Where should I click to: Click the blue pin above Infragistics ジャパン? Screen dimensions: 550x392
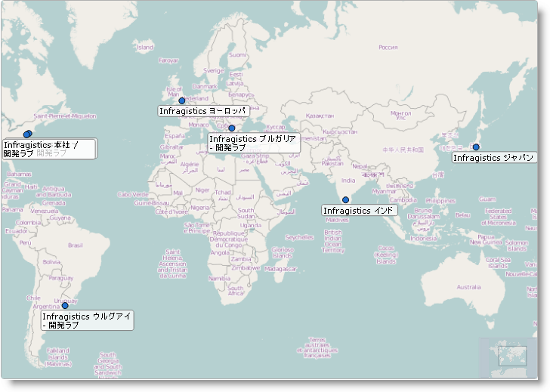(x=476, y=147)
